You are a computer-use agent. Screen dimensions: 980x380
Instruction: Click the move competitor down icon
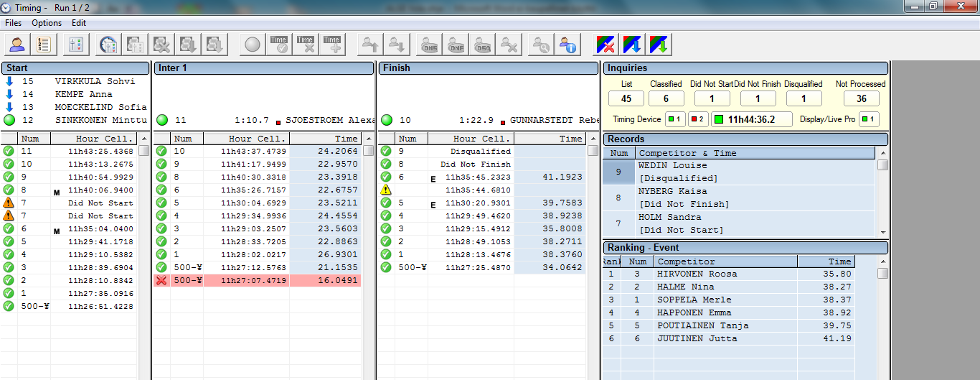[x=396, y=45]
